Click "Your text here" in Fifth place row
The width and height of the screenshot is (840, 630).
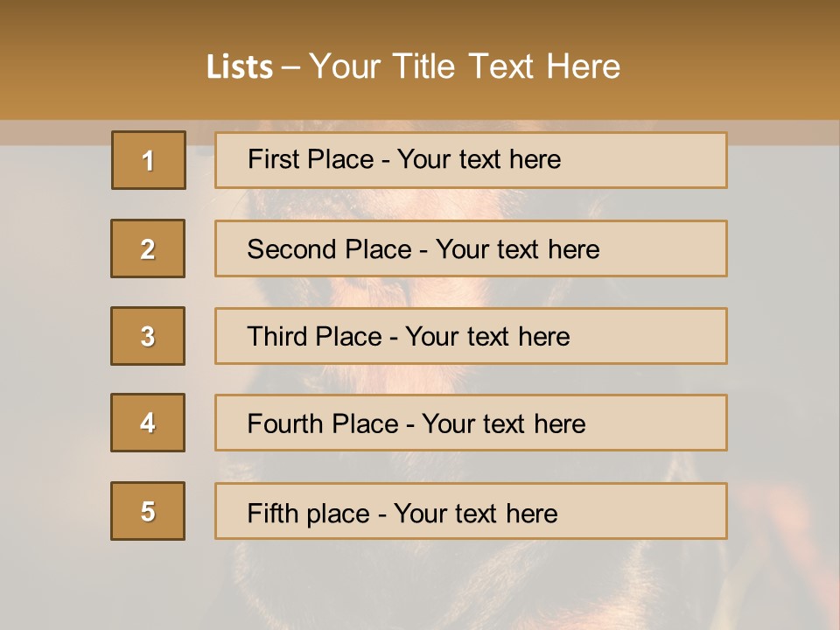point(475,513)
